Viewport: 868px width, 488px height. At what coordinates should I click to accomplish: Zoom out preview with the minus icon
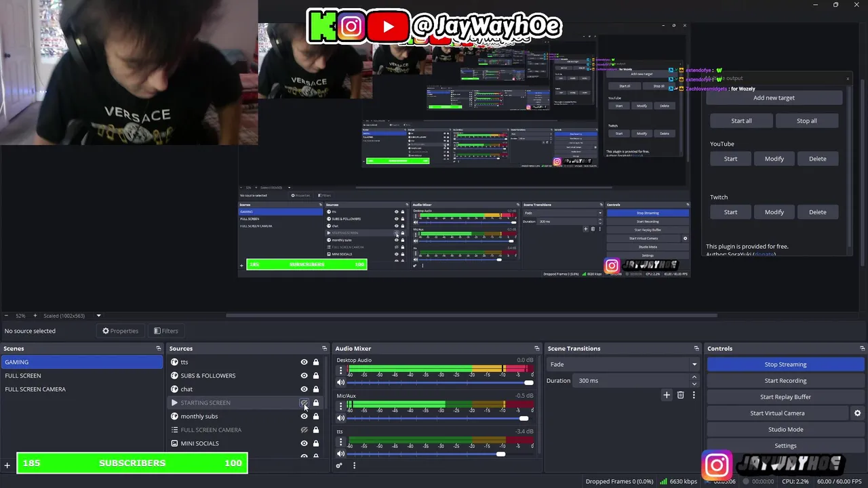click(7, 316)
